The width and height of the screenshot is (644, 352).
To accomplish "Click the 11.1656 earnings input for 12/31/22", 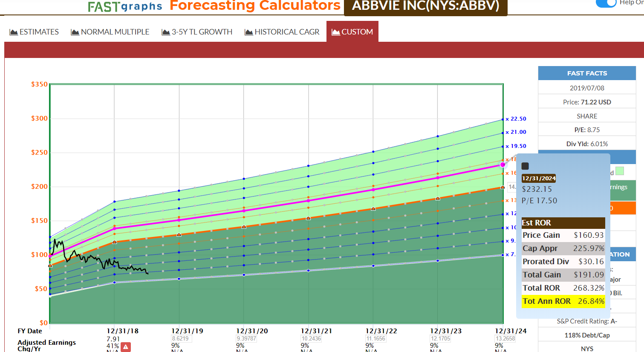I will pos(376,339).
